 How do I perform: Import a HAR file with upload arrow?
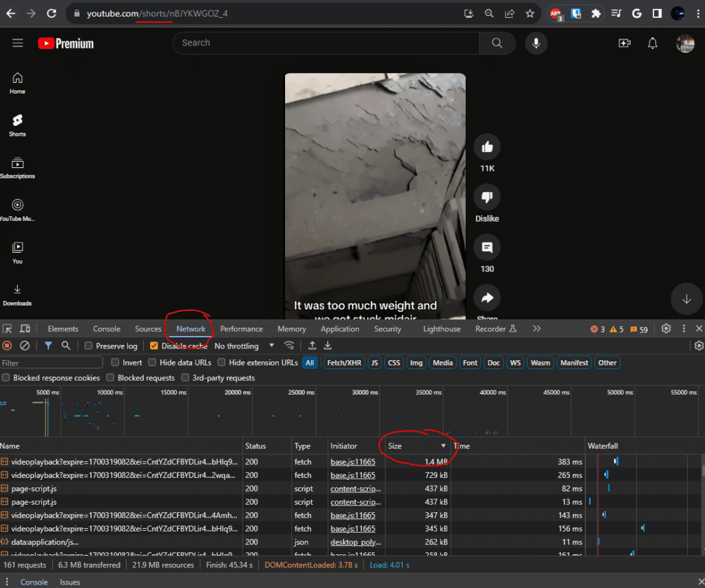point(312,346)
